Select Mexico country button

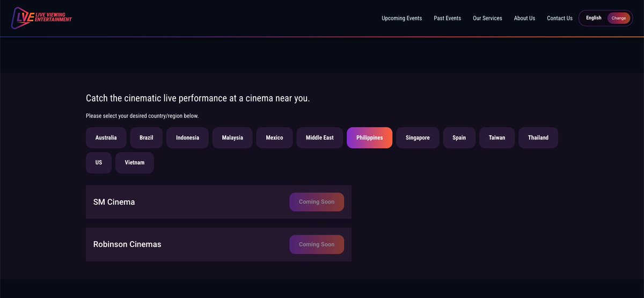274,137
